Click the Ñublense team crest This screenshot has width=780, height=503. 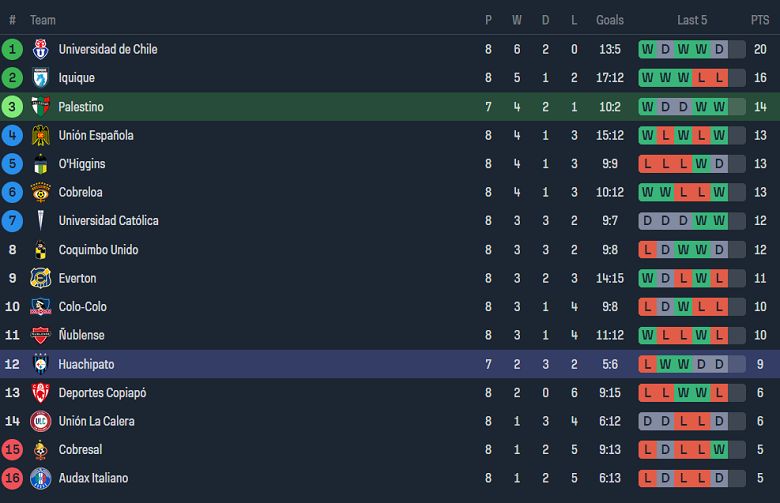[40, 335]
